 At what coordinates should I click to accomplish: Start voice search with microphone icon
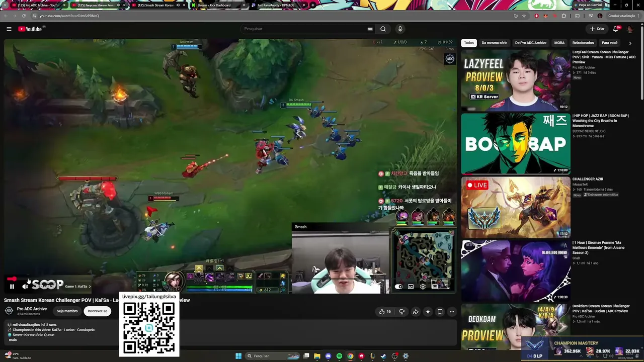[400, 29]
